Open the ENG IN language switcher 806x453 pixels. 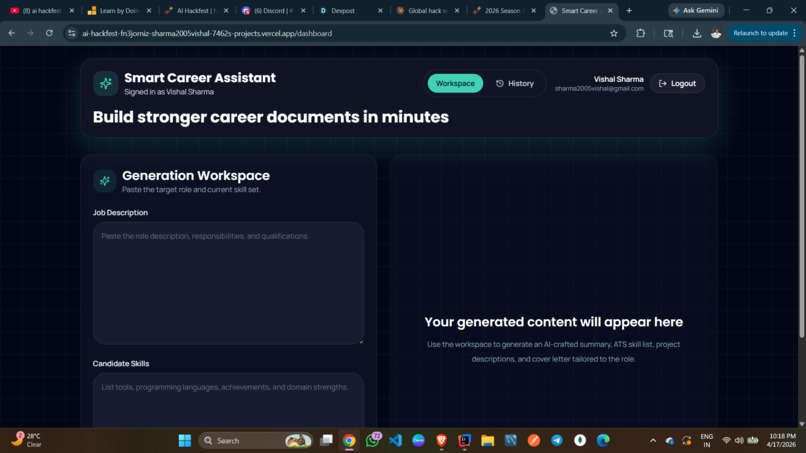707,440
